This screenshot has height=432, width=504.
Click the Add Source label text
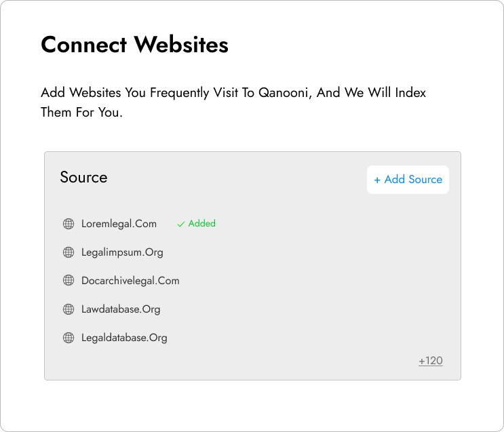point(413,179)
